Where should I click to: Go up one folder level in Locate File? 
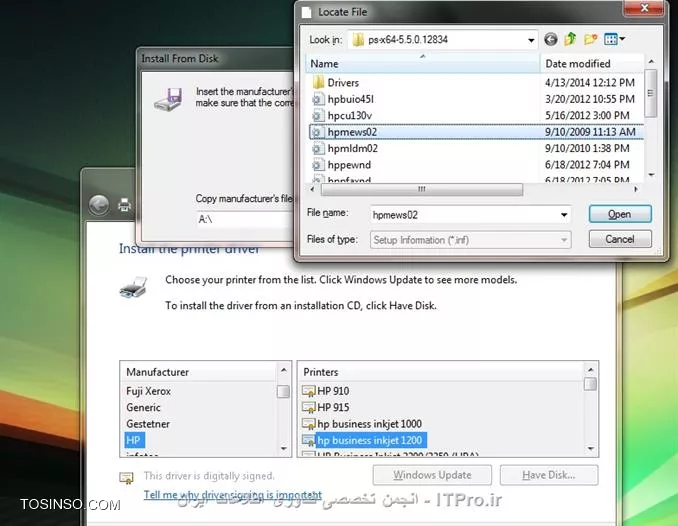coord(570,39)
